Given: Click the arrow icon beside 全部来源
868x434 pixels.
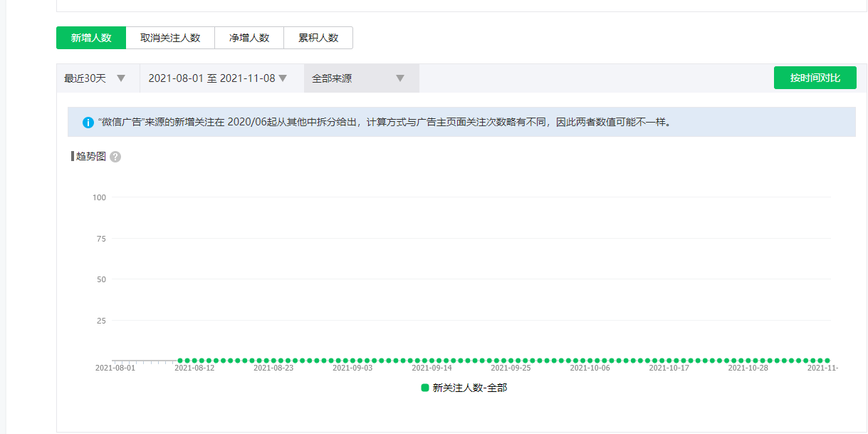Looking at the screenshot, I should click(400, 78).
